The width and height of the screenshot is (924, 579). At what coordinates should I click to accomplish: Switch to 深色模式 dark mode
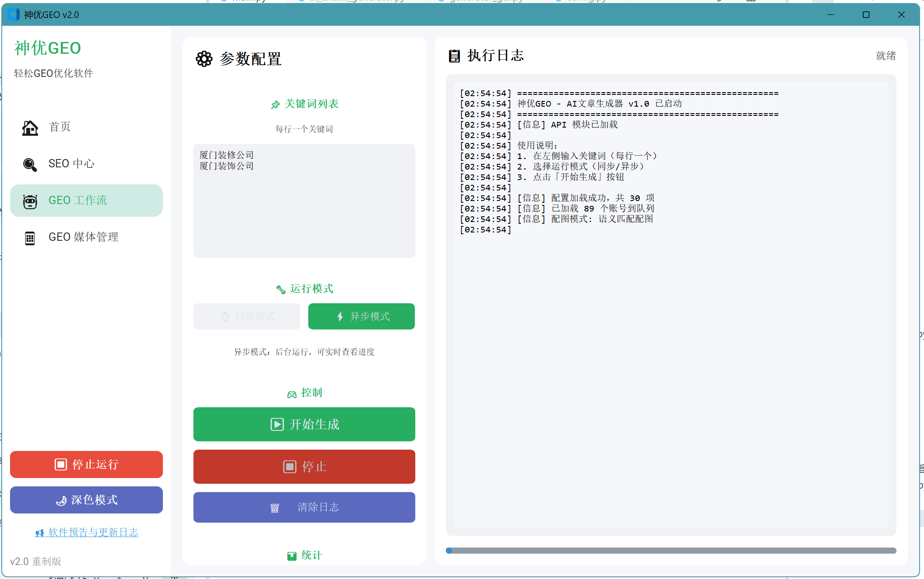coord(86,500)
